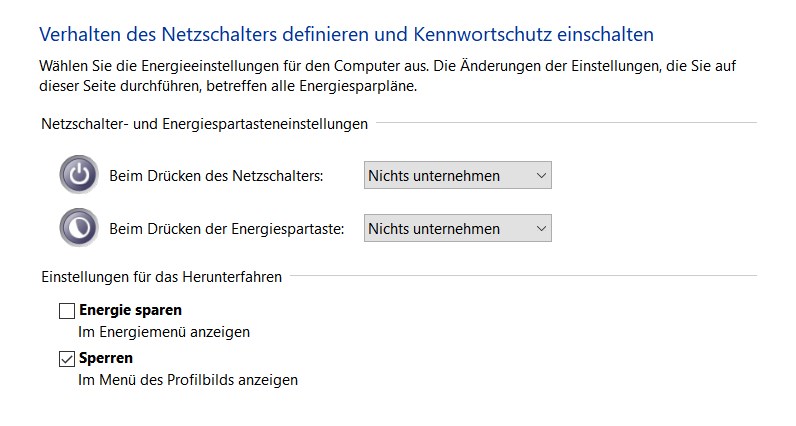
Task: Click 'Beim Drücken des Netzschalters:' label
Action: click(x=217, y=176)
